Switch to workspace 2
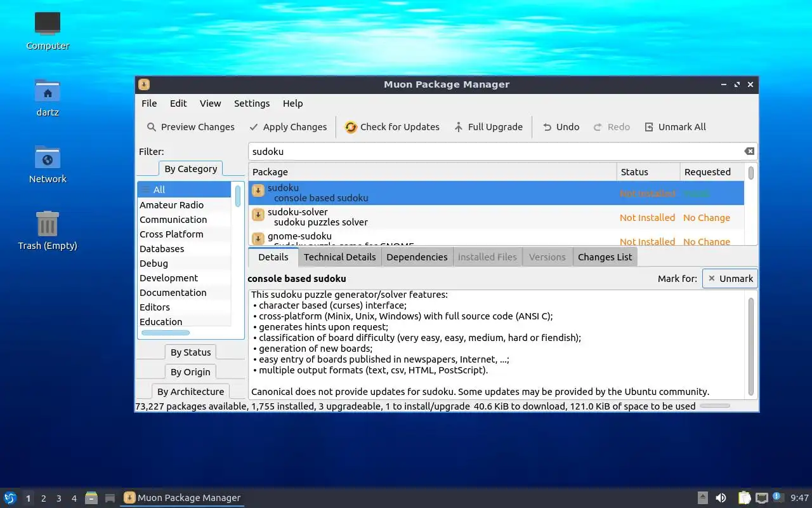812x508 pixels. pyautogui.click(x=43, y=498)
